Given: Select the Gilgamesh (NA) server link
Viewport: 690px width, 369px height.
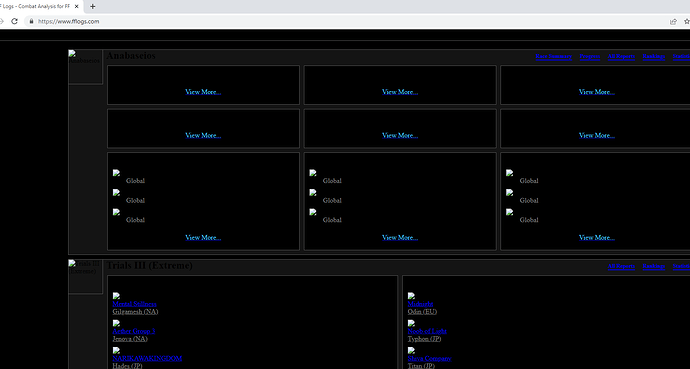Looking at the screenshot, I should 135,312.
